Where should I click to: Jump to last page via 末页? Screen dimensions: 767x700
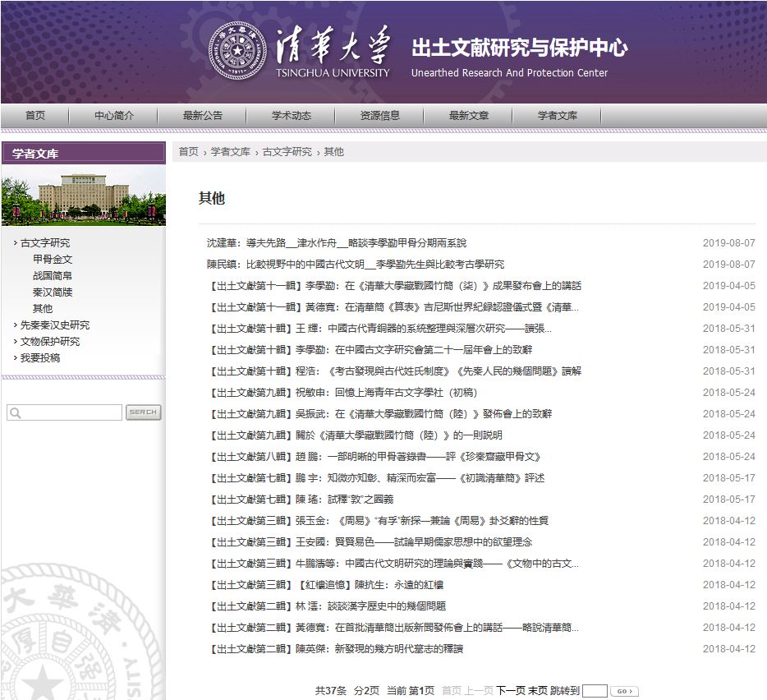coord(538,691)
